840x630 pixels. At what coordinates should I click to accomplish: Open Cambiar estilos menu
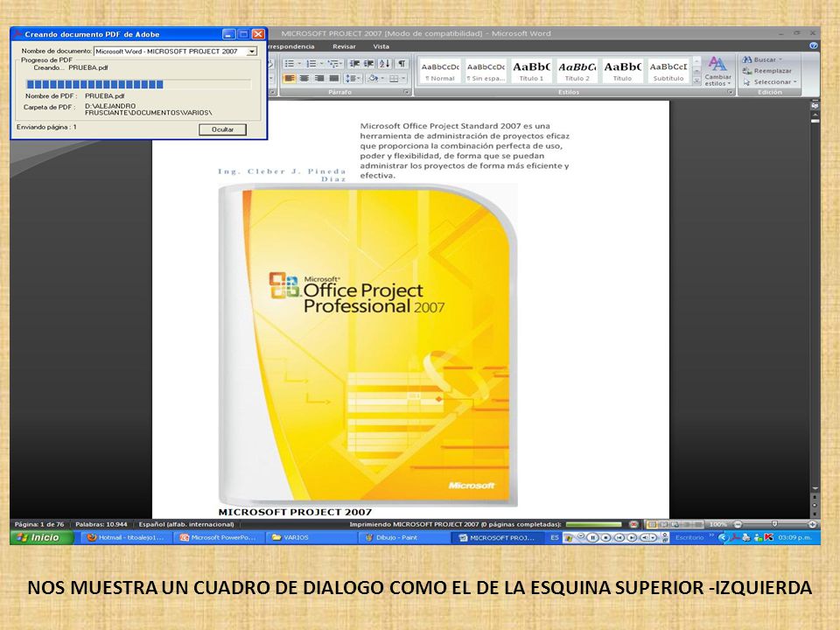click(717, 71)
